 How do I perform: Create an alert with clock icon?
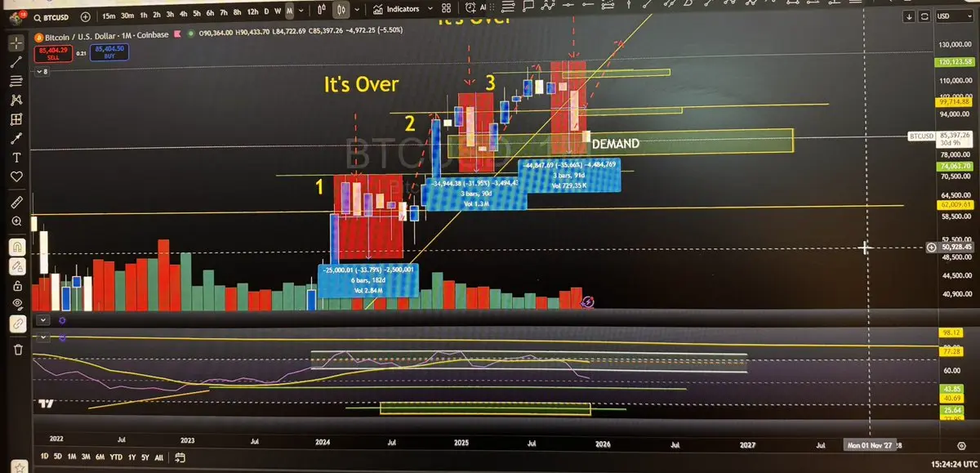(x=470, y=7)
